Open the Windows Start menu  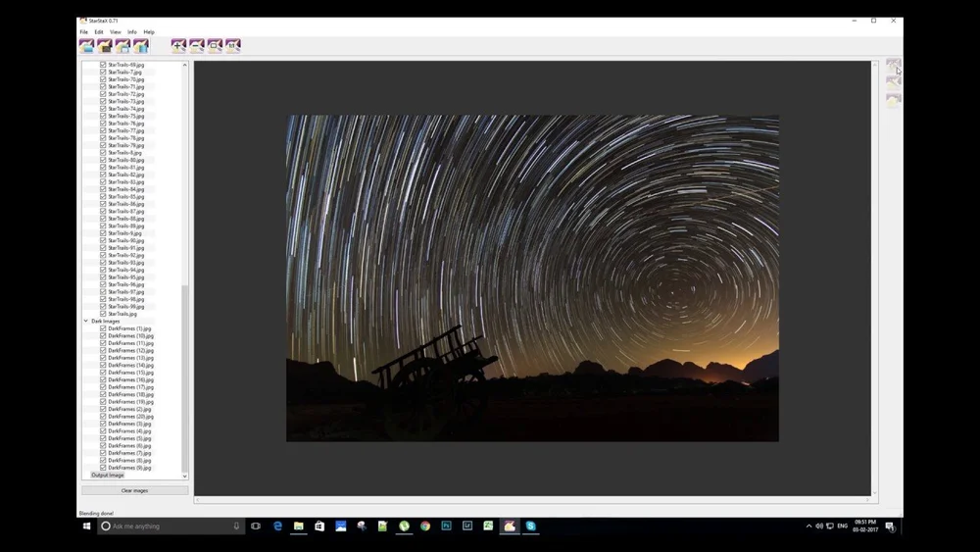point(87,527)
